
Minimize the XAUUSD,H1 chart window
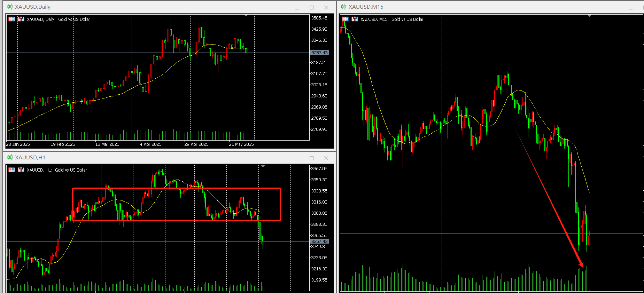coord(297,158)
